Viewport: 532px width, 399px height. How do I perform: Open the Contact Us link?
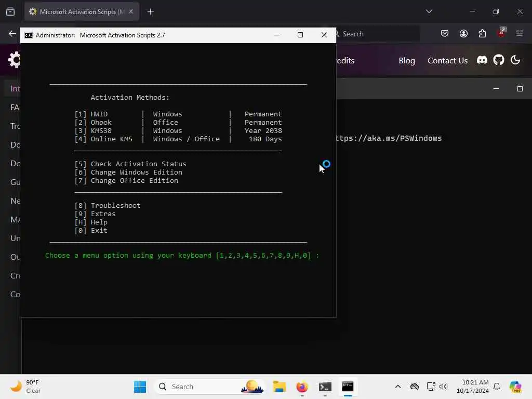447,60
